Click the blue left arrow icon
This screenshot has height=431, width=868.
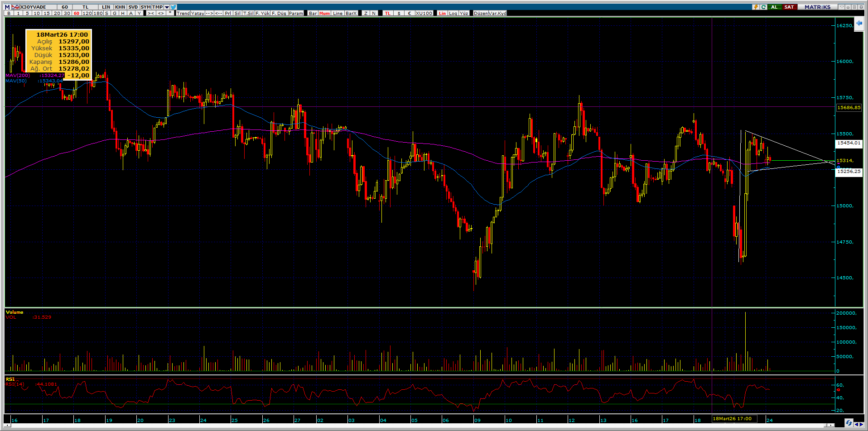click(x=859, y=24)
